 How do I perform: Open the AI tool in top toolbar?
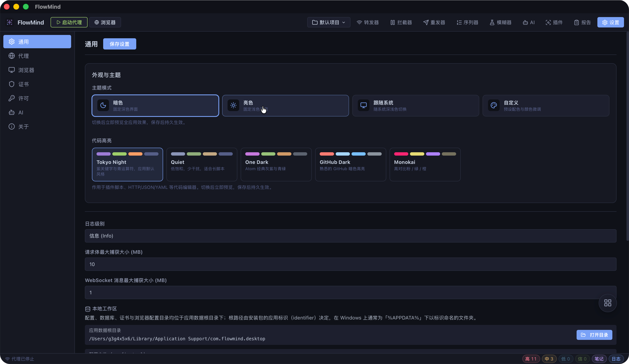[529, 22]
